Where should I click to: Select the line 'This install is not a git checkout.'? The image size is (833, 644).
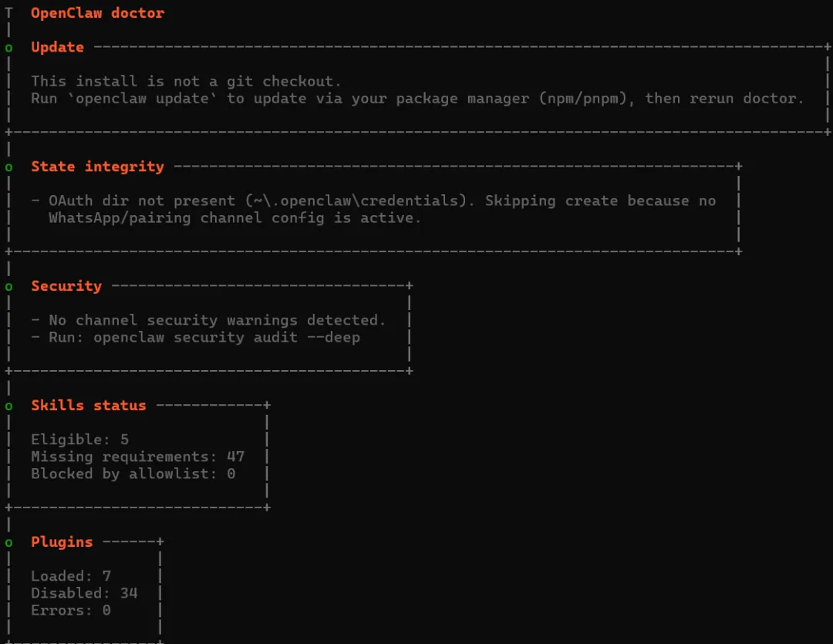pyautogui.click(x=186, y=81)
